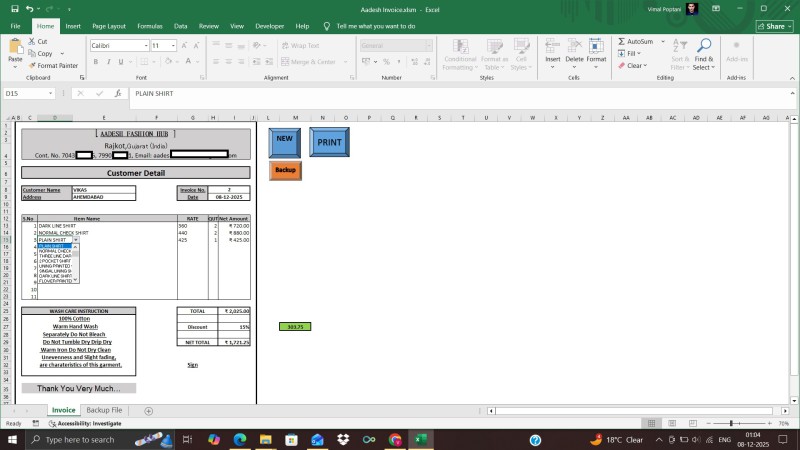Add a new sheet with plus icon

(149, 410)
